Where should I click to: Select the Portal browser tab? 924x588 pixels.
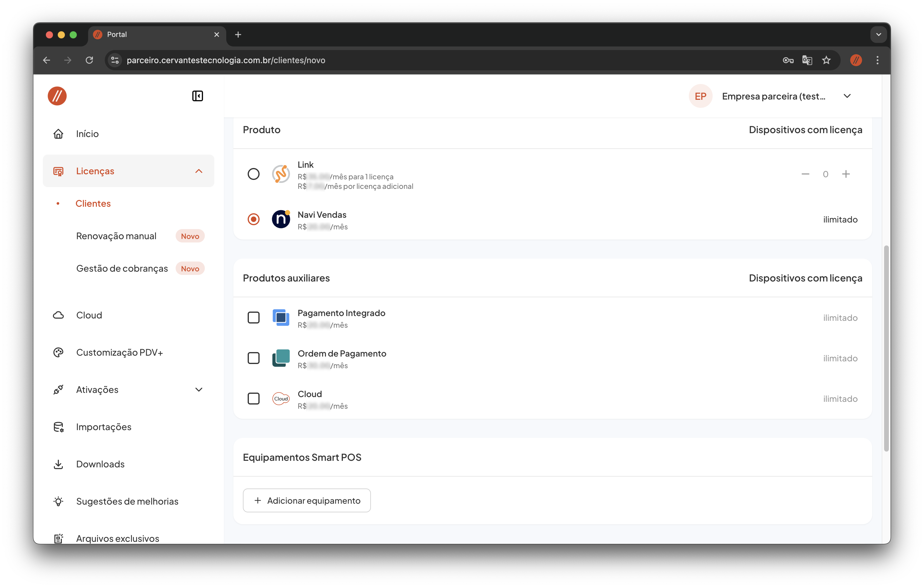(157, 35)
